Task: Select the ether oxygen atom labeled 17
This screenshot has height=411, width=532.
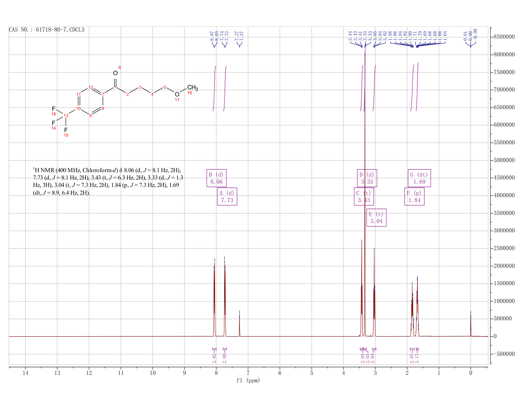Action: coord(177,94)
